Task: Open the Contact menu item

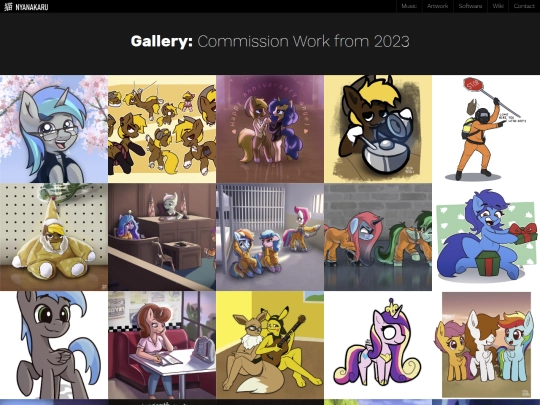Action: click(524, 6)
